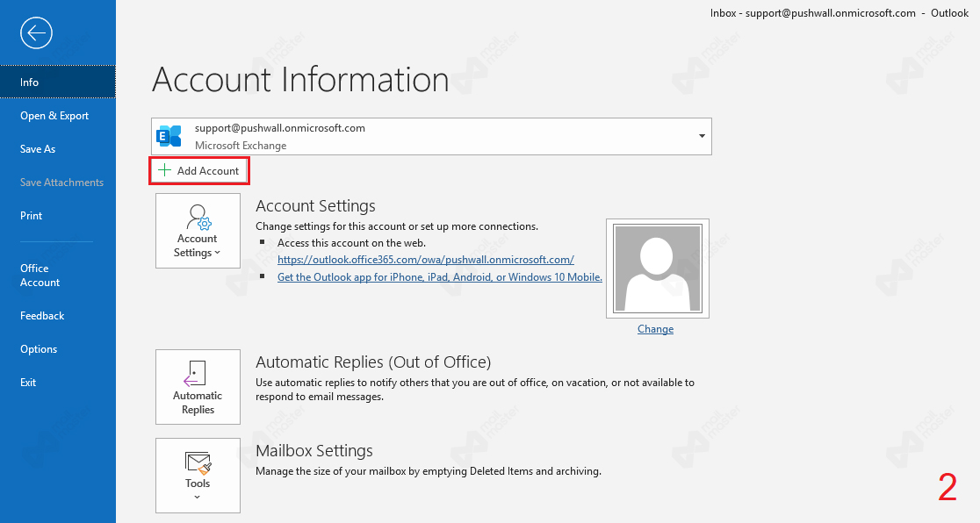980x523 pixels.
Task: Open the Account Settings person-gear icon
Action: [198, 218]
